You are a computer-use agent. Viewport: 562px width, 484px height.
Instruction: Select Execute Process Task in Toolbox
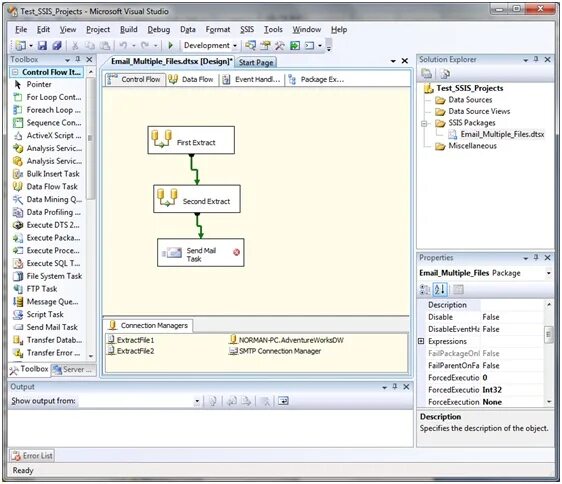point(47,251)
